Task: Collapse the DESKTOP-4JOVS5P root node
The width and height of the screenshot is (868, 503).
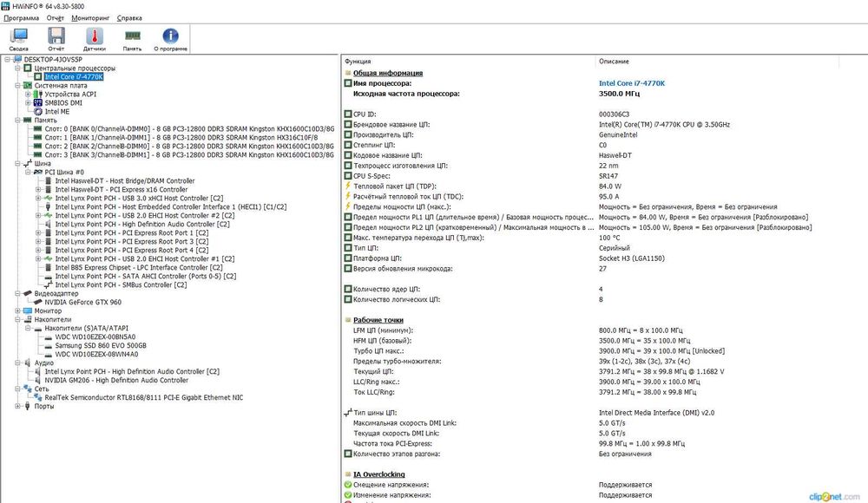Action: (7, 59)
